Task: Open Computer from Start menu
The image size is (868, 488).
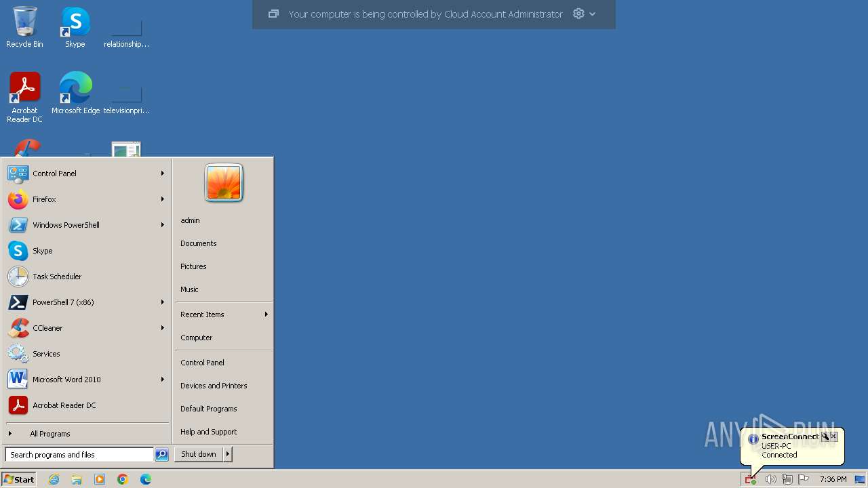Action: 197,338
